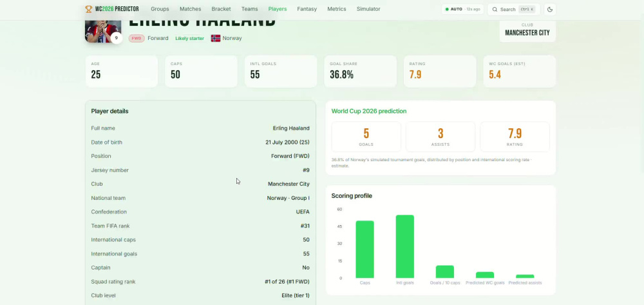Click the 'Ctrl K' shortcut badge

[x=527, y=10]
